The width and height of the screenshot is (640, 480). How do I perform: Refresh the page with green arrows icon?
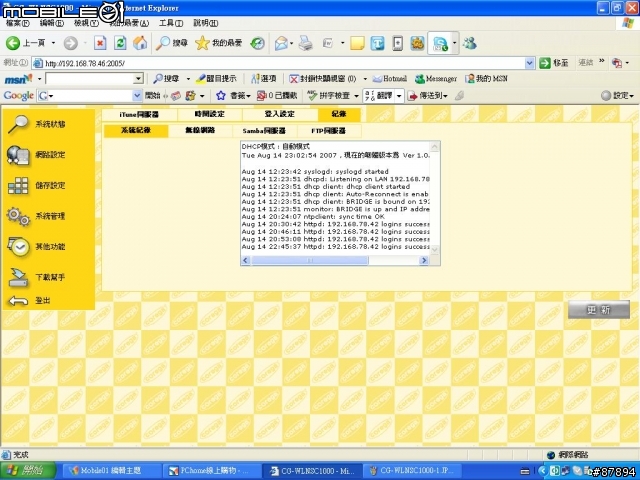[120, 43]
